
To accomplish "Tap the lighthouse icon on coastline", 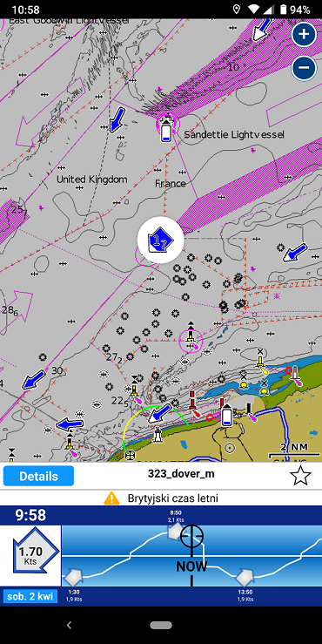I will pyautogui.click(x=158, y=436).
